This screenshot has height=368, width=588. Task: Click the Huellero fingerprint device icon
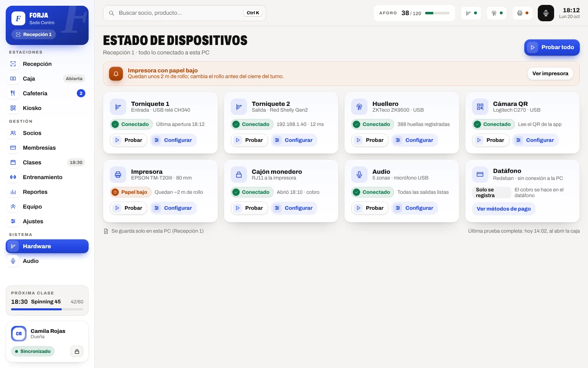coord(359,107)
